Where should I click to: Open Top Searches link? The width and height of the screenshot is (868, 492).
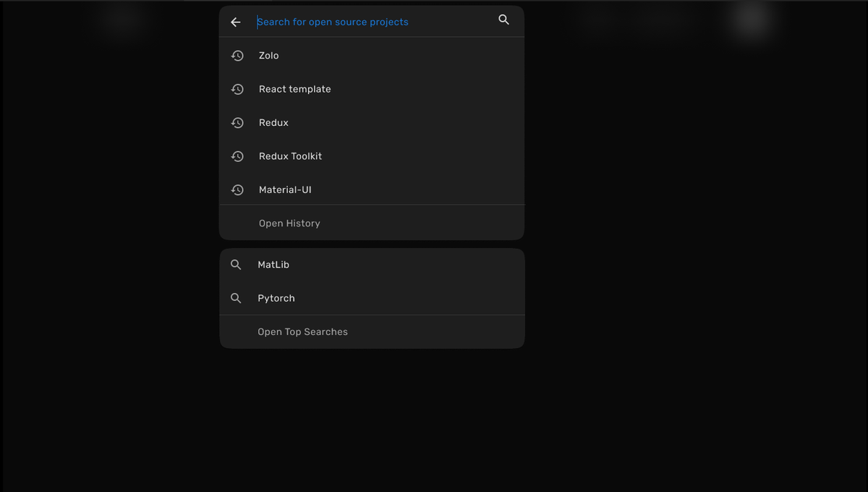(302, 332)
